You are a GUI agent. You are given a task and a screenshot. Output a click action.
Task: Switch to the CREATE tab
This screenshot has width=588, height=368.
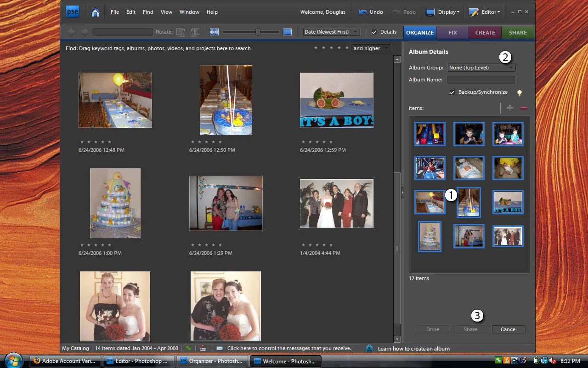[485, 32]
